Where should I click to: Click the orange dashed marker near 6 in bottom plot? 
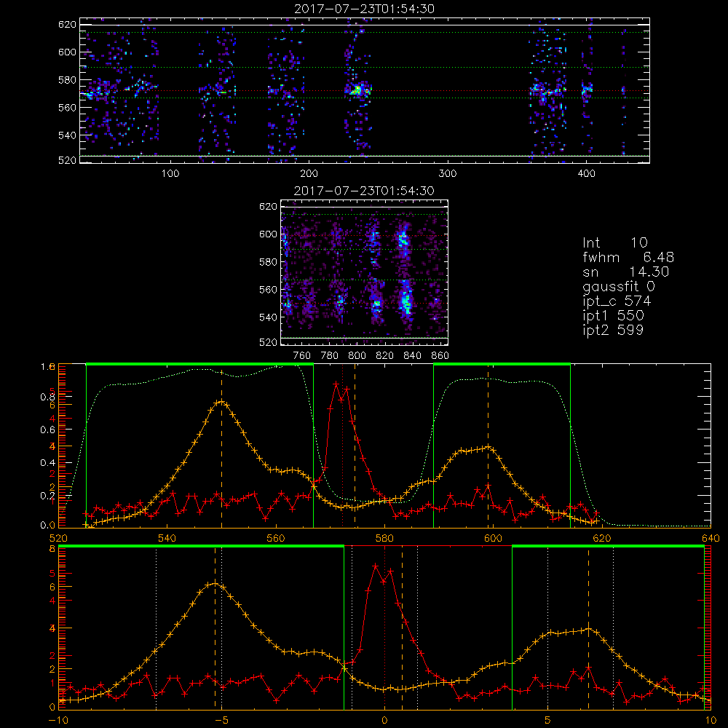coord(589,628)
